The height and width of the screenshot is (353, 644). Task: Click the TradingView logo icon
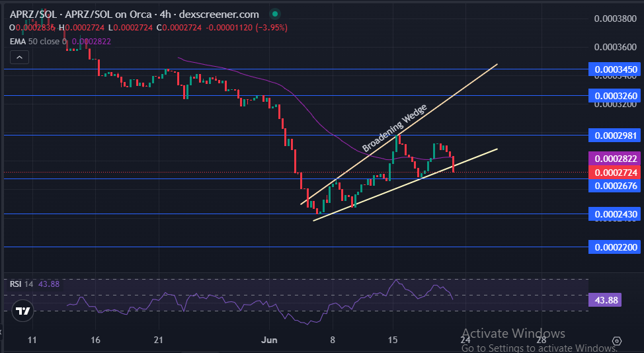[22, 311]
